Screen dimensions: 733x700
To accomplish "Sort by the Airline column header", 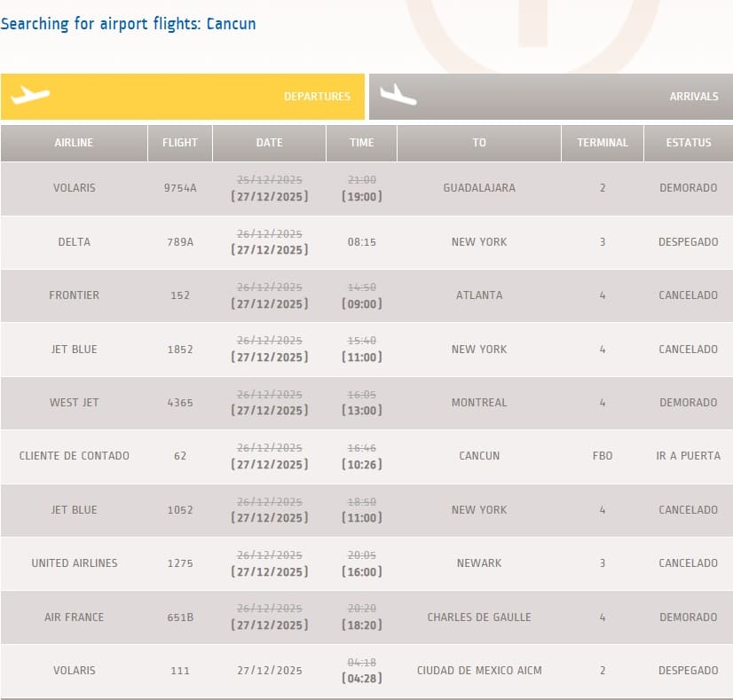I will click(x=74, y=143).
